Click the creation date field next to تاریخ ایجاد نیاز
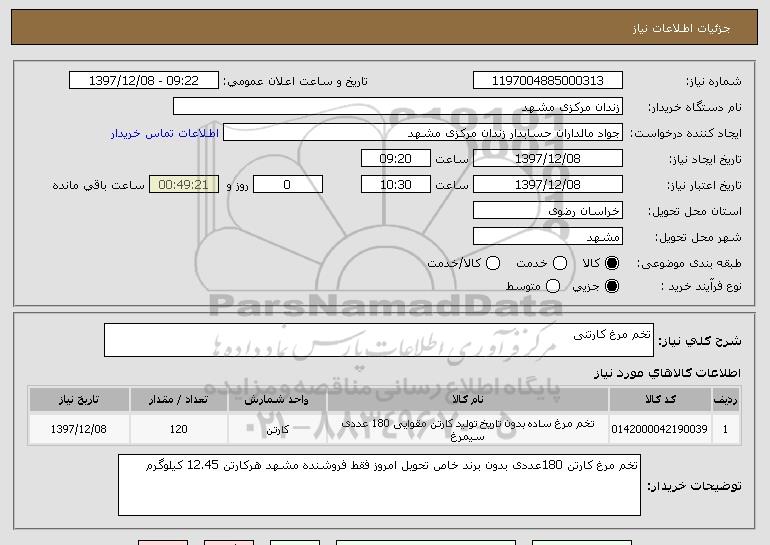The height and width of the screenshot is (545, 770). coord(548,159)
